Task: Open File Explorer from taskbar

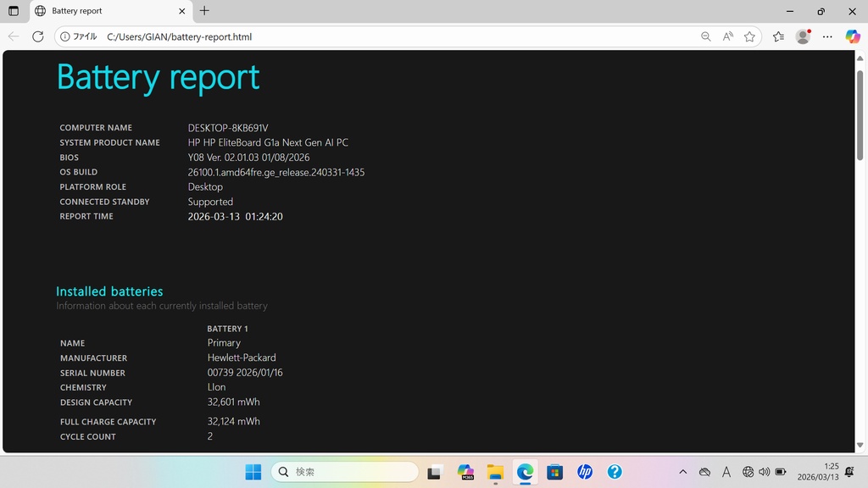Action: pyautogui.click(x=495, y=472)
